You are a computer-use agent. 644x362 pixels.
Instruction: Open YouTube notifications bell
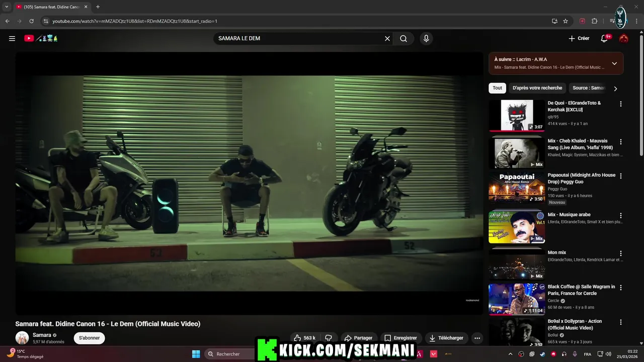[605, 38]
